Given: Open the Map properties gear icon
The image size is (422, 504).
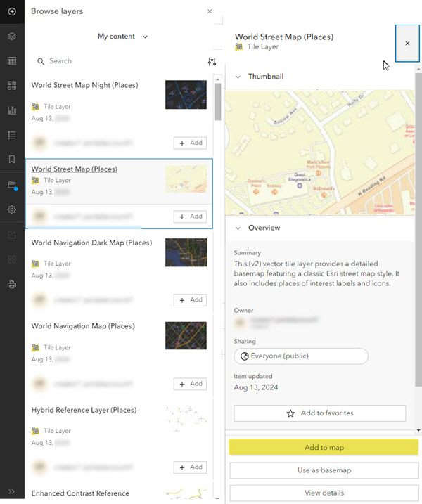Looking at the screenshot, I should [12, 209].
